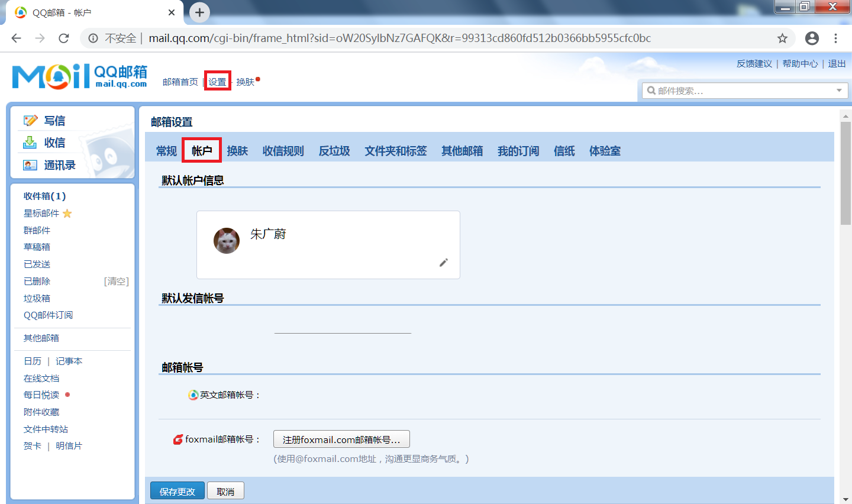The width and height of the screenshot is (852, 504).
Task: Close the QQ邮箱 browser tab
Action: [172, 12]
